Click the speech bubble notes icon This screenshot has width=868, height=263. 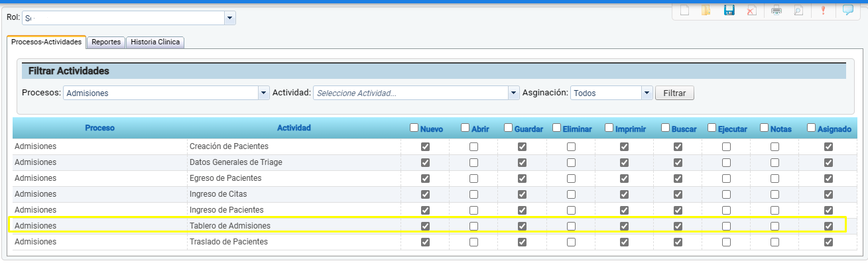[x=847, y=10]
